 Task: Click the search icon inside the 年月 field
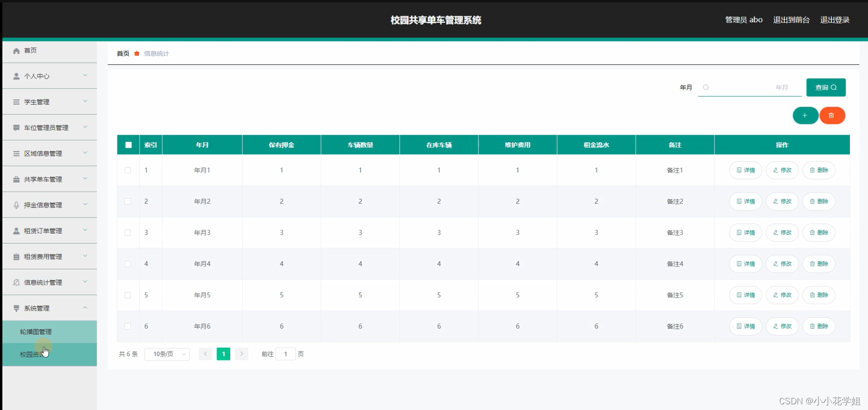coord(706,88)
